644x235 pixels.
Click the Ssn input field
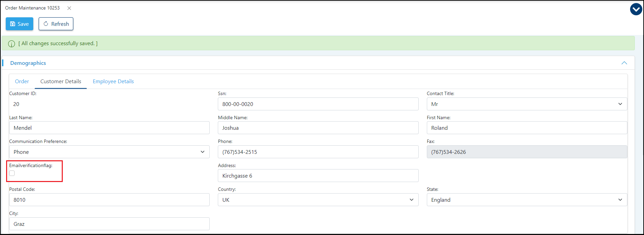[x=318, y=104]
